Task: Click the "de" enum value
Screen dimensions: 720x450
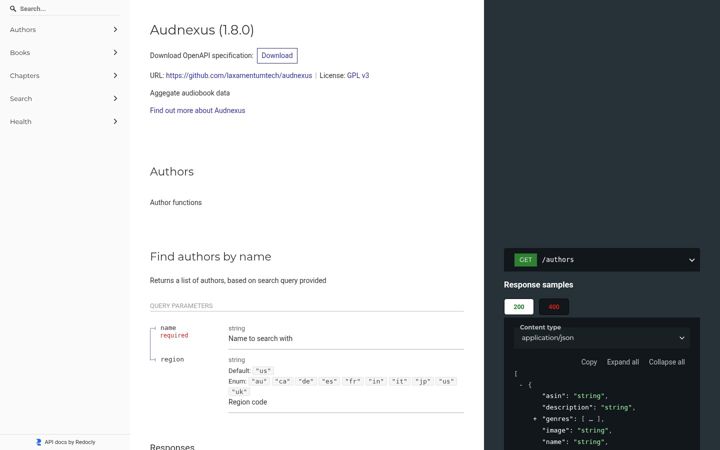Action: pos(306,381)
